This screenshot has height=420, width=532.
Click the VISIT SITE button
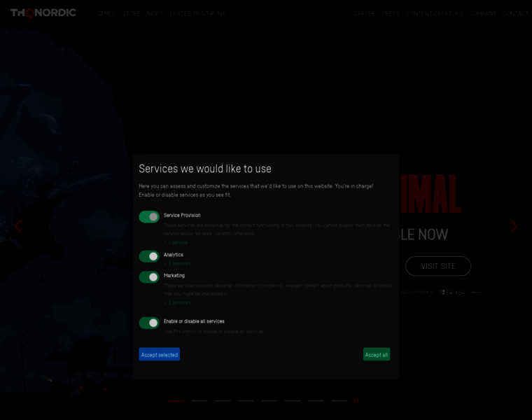pos(438,266)
